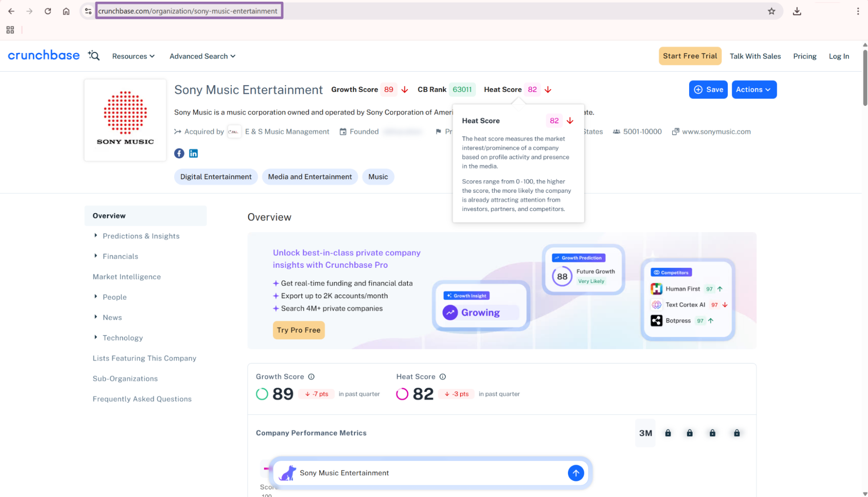The height and width of the screenshot is (497, 868).
Task: Open the AI search magnifier icon
Action: tap(94, 56)
